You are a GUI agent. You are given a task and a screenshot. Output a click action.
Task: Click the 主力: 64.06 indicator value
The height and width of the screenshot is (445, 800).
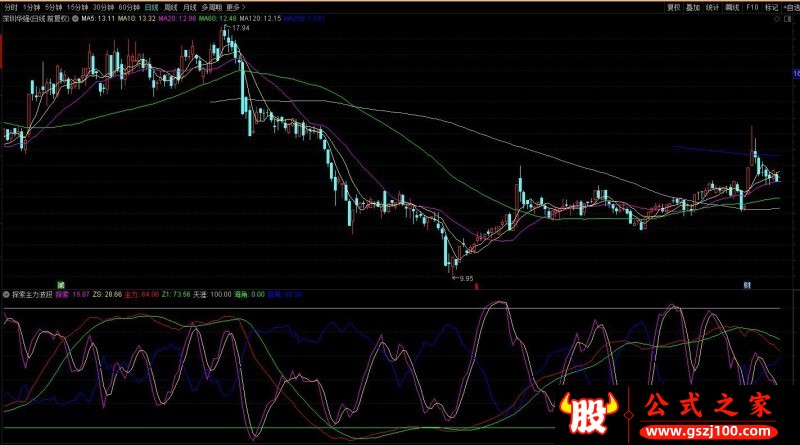[142, 294]
